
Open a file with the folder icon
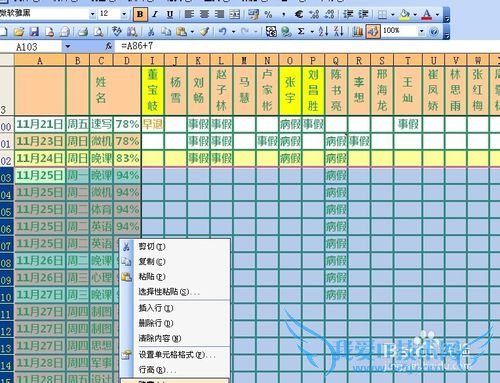(x=19, y=32)
